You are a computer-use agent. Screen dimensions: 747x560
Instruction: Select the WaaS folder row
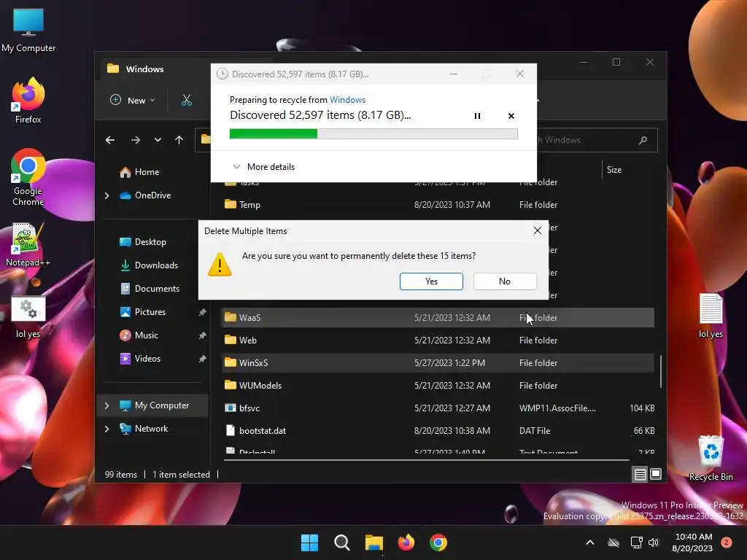[438, 318]
